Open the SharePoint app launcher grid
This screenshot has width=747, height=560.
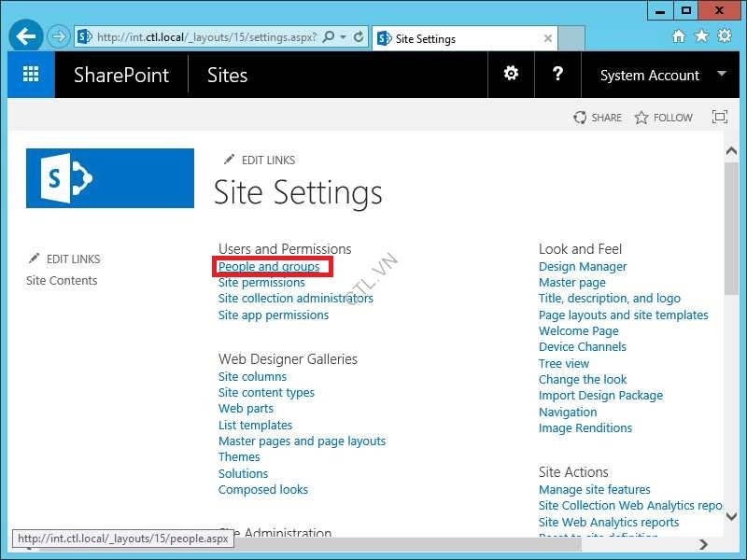[31, 75]
